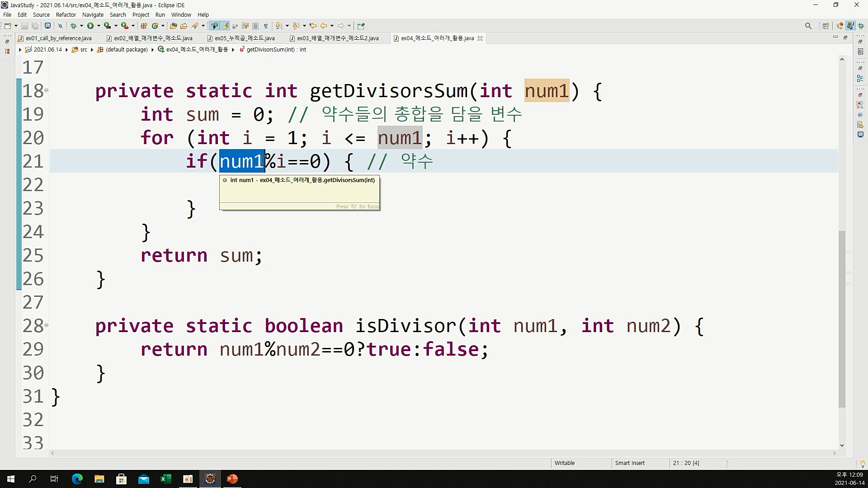
Task: Open the New wizard dropdown arrow
Action: 16,26
